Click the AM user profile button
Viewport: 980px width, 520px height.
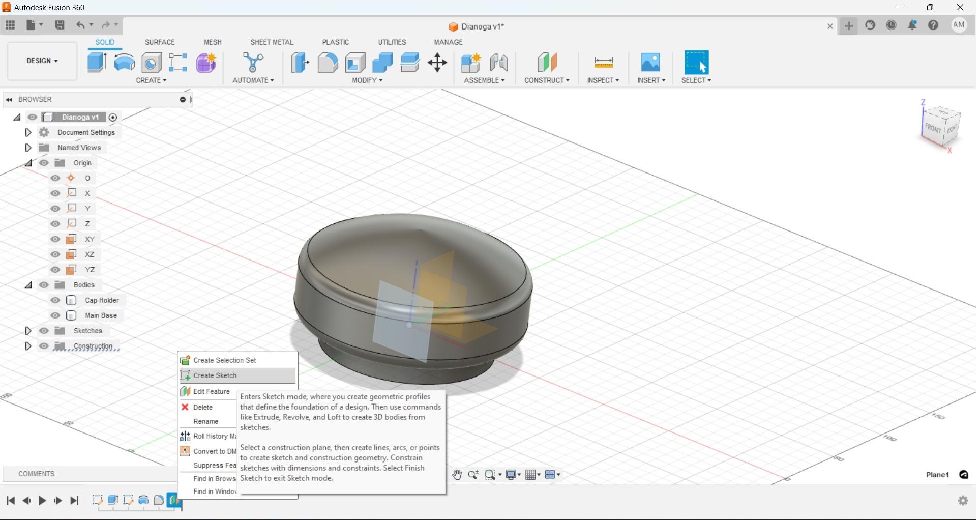pos(959,25)
